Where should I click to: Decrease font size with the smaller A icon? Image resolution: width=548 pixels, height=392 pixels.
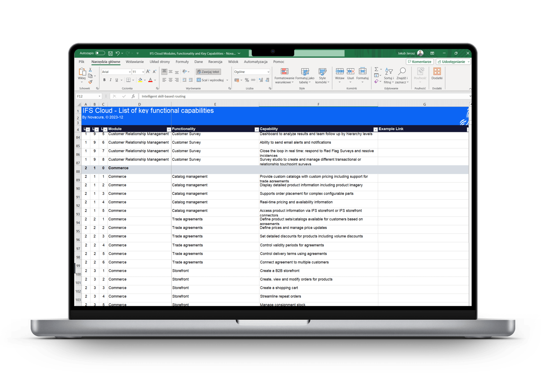(155, 71)
